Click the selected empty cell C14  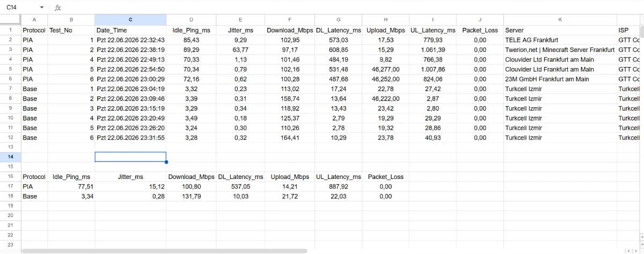[130, 157]
